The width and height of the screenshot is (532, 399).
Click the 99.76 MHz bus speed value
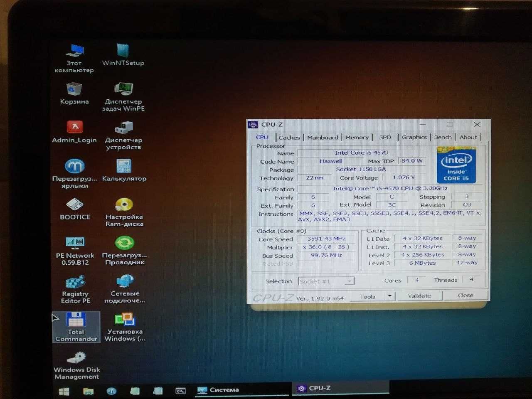(326, 256)
